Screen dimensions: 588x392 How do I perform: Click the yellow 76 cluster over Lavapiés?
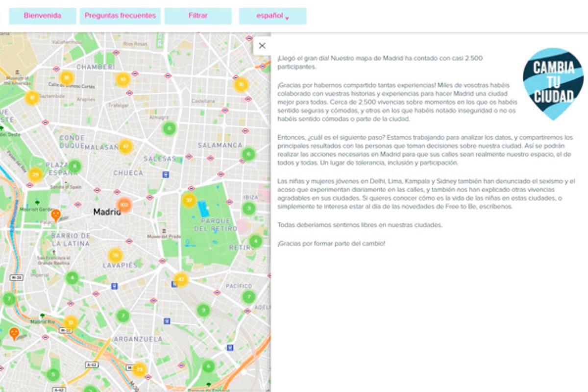tap(115, 255)
